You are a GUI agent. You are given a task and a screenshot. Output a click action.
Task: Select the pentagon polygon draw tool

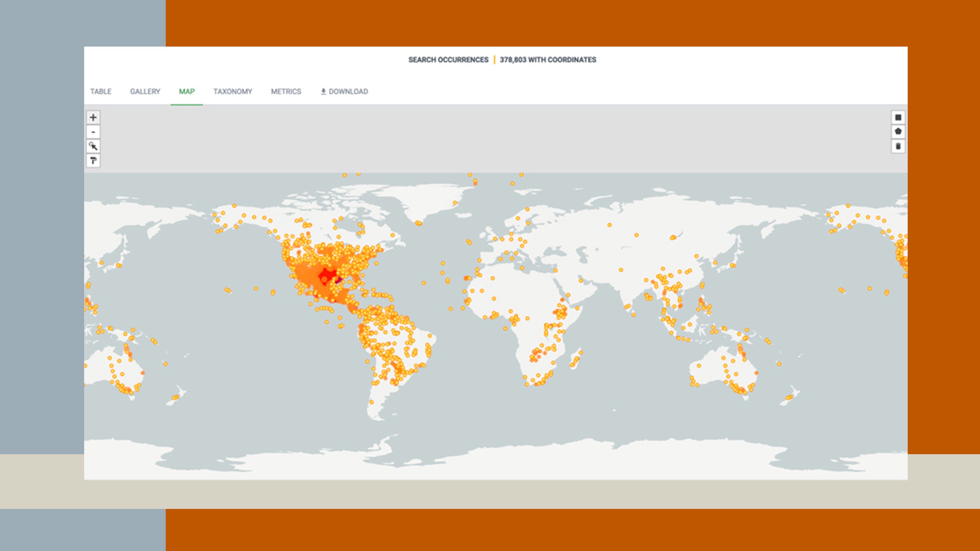pyautogui.click(x=898, y=132)
